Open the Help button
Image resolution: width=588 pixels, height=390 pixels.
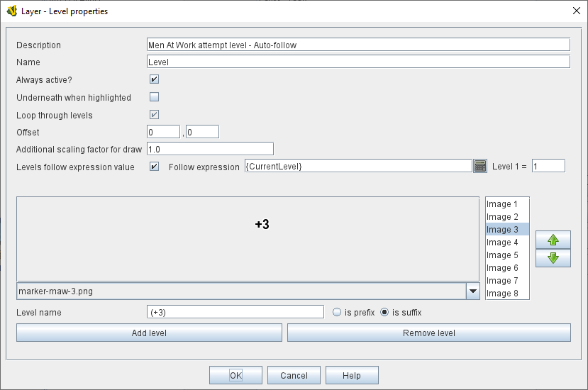[x=352, y=376]
